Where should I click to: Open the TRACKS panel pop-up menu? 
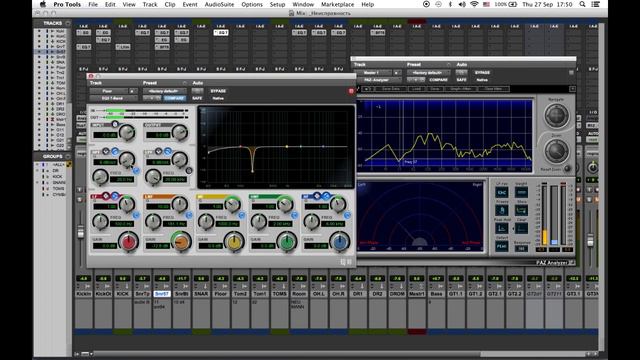[68, 23]
